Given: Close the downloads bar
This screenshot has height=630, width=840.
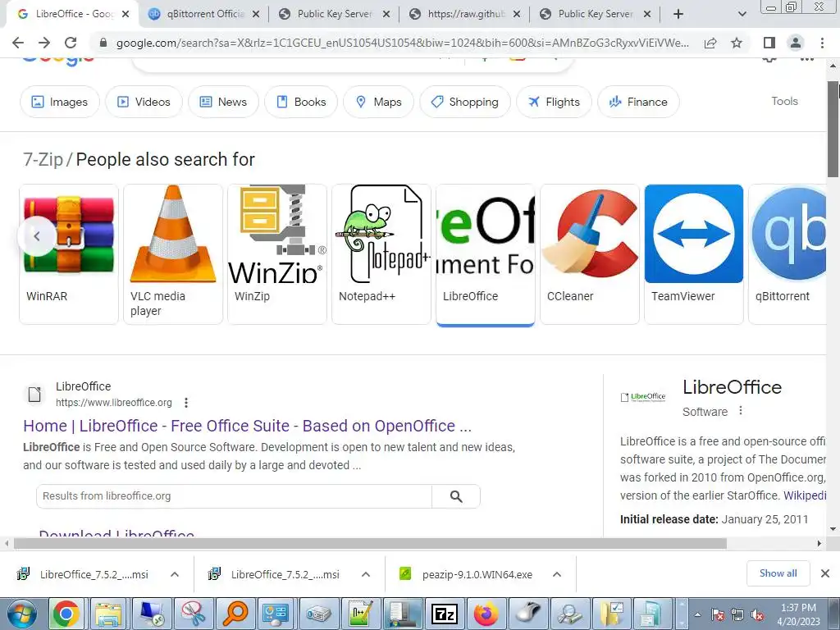Looking at the screenshot, I should pyautogui.click(x=825, y=573).
